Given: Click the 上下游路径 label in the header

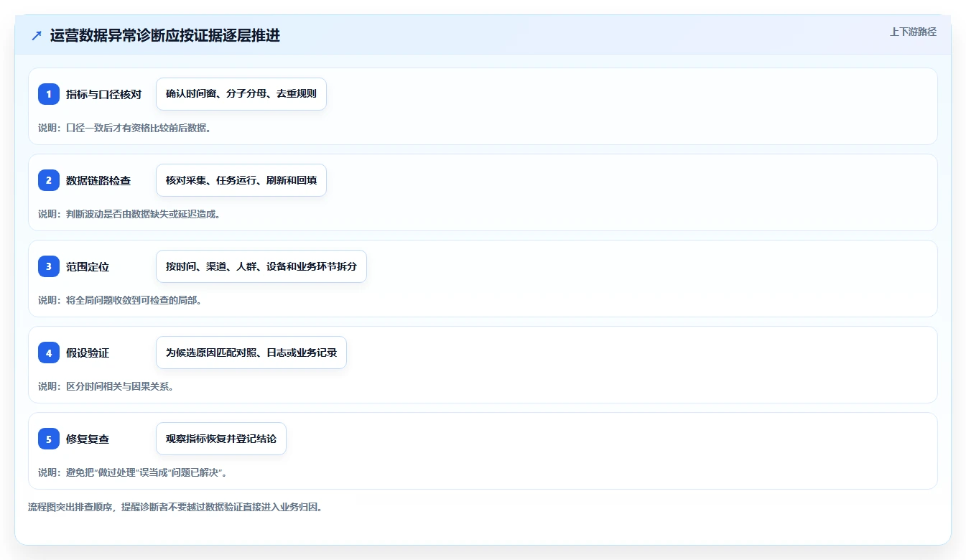Looking at the screenshot, I should click(913, 32).
